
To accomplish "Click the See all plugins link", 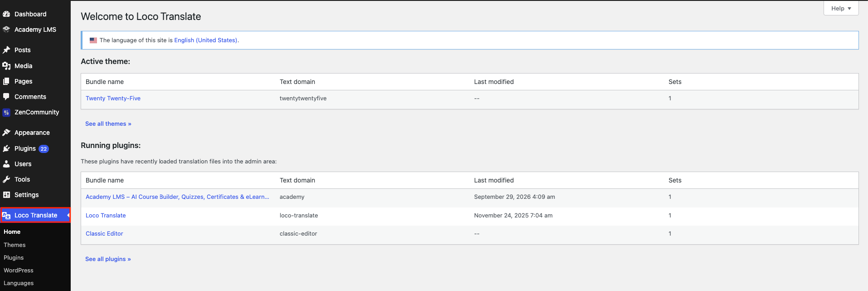I will click(108, 259).
